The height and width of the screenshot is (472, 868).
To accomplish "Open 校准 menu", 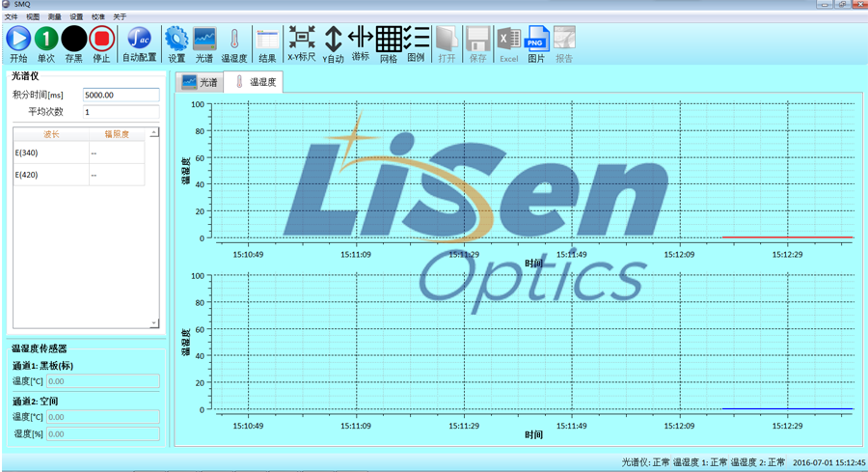I will 98,16.
